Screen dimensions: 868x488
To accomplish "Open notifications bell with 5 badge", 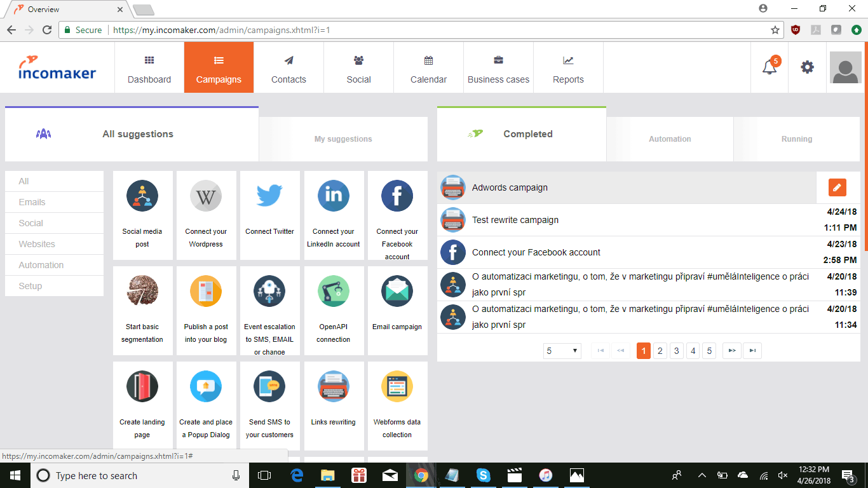I will (x=770, y=67).
